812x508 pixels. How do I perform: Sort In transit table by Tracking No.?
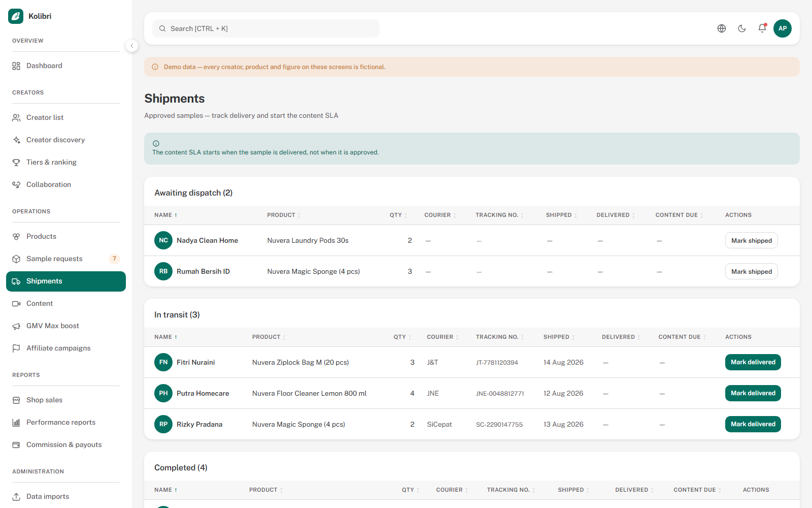pos(500,337)
